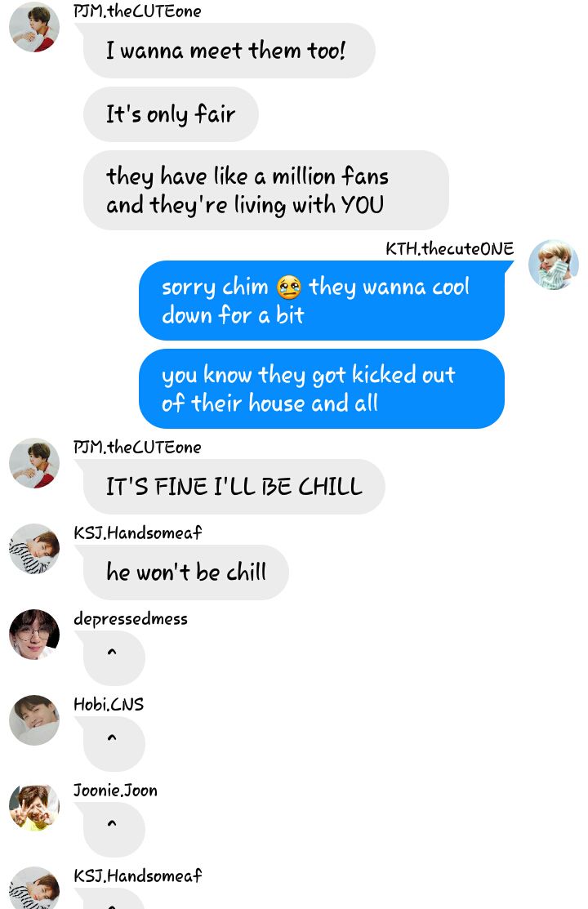Select the 'I wanna meet them too!' message
This screenshot has width=588, height=909.
point(229,51)
